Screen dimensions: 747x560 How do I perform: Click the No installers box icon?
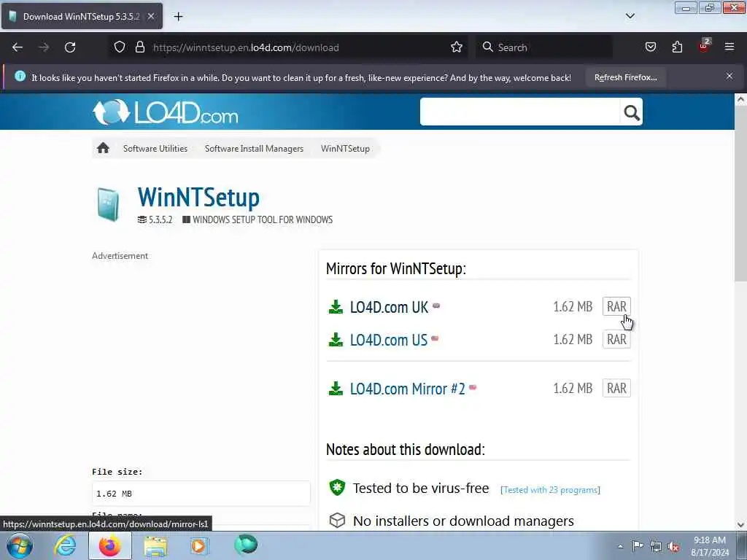pyautogui.click(x=337, y=520)
